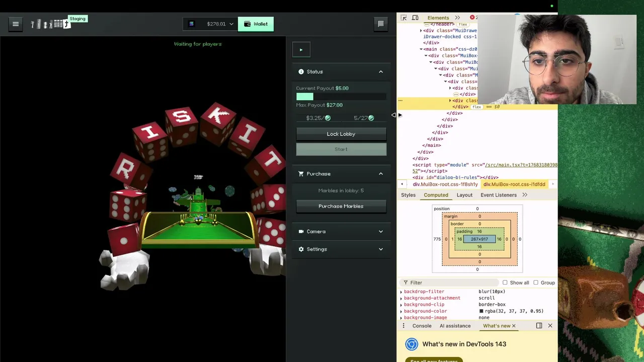Enable the Show all checkbox
644x362 pixels.
point(505,283)
